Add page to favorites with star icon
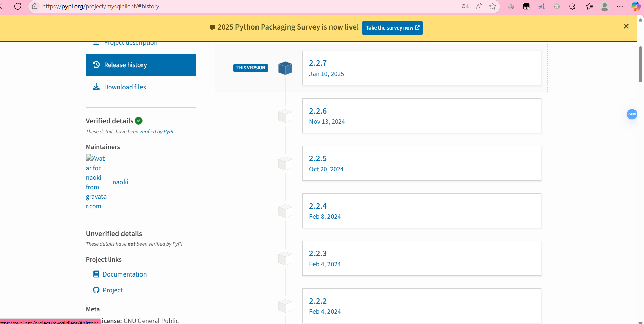Image resolution: width=644 pixels, height=324 pixels. coord(493,6)
